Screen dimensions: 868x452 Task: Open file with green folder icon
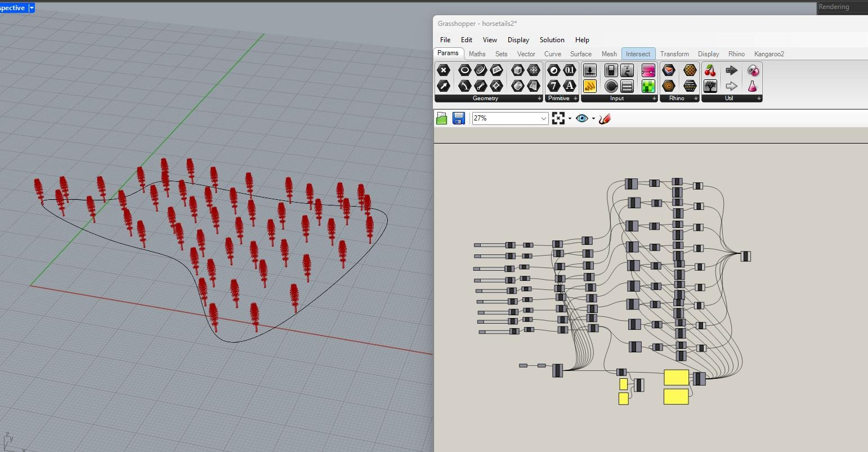pos(442,118)
